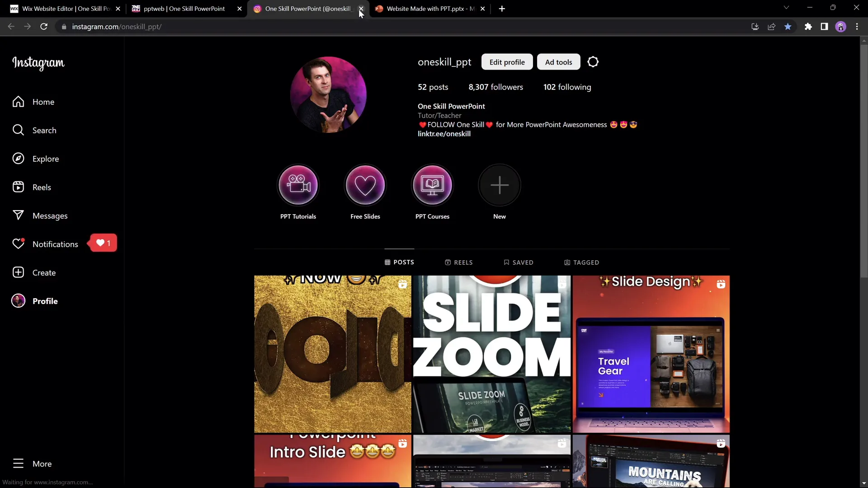
Task: Open Chrome three-dot menu
Action: [857, 27]
